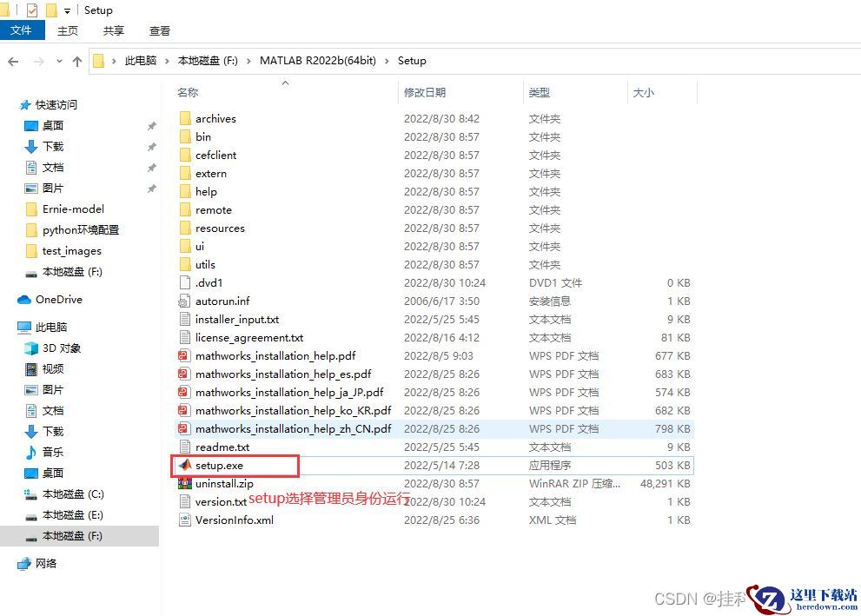Sort by the 名称 column header

point(188,92)
